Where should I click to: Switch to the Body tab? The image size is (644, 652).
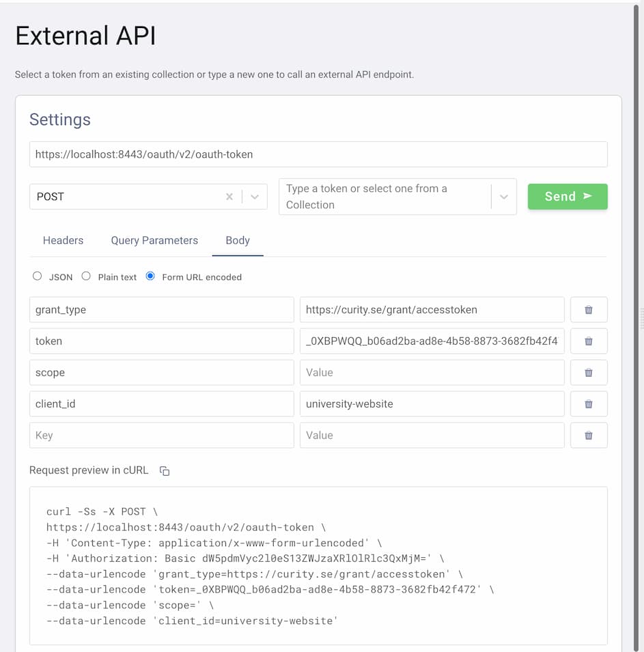238,240
